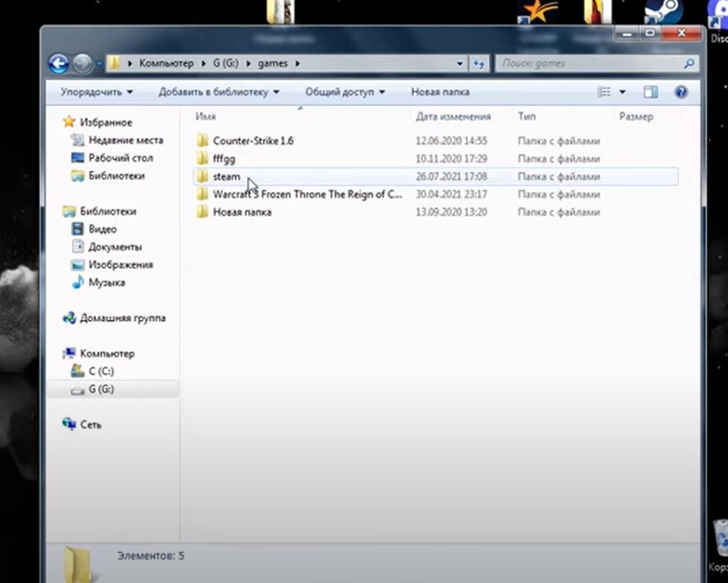Screen dimensions: 728x583
Task: Click the Help question mark icon
Action: click(x=680, y=92)
